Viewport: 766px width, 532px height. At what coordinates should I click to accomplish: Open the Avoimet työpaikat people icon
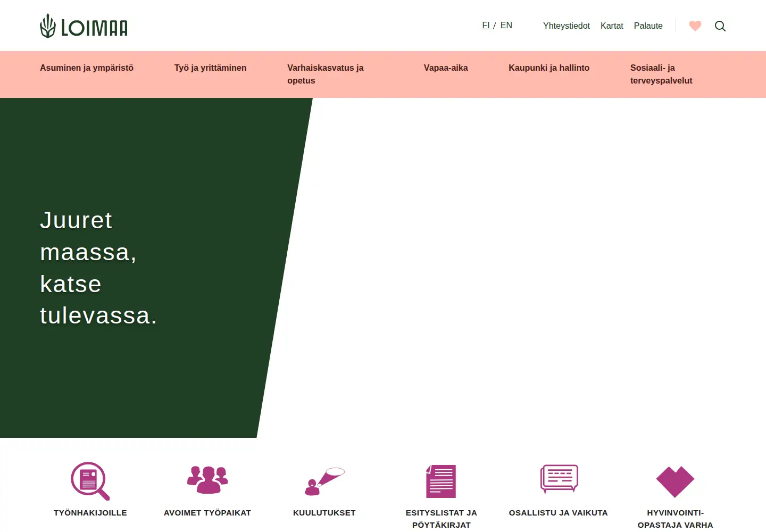[207, 479]
